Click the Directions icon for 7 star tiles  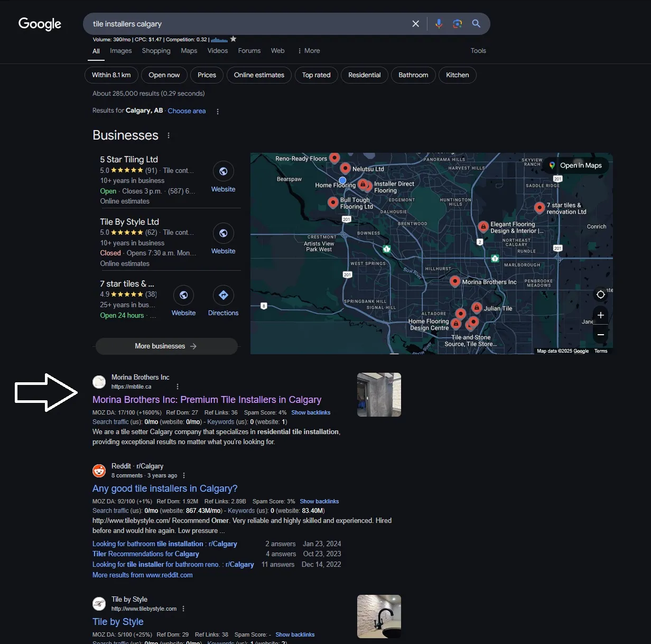222,295
